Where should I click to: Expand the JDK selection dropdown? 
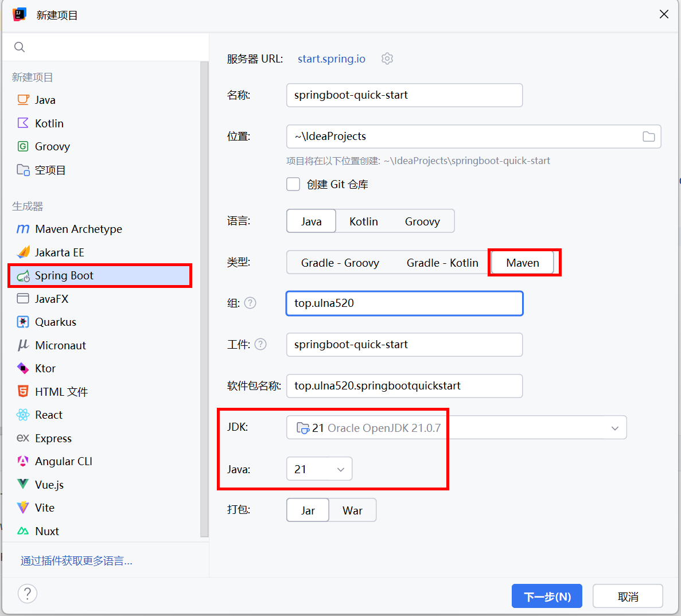(614, 428)
